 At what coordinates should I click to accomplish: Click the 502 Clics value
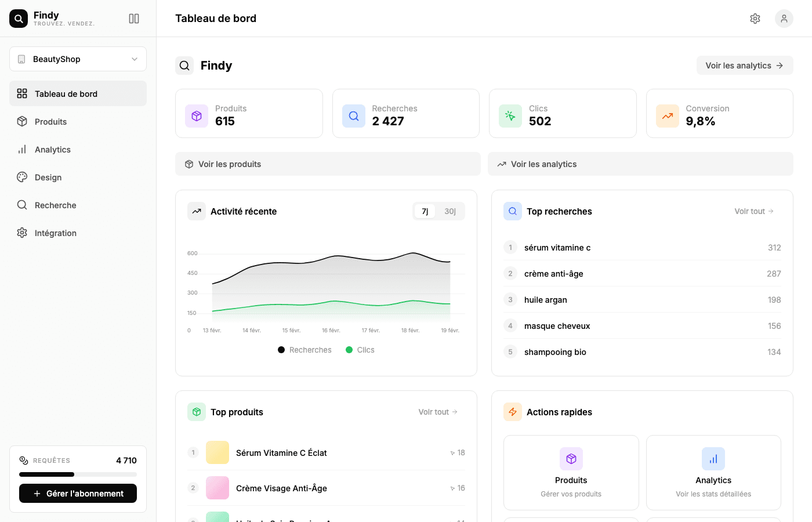pos(540,121)
